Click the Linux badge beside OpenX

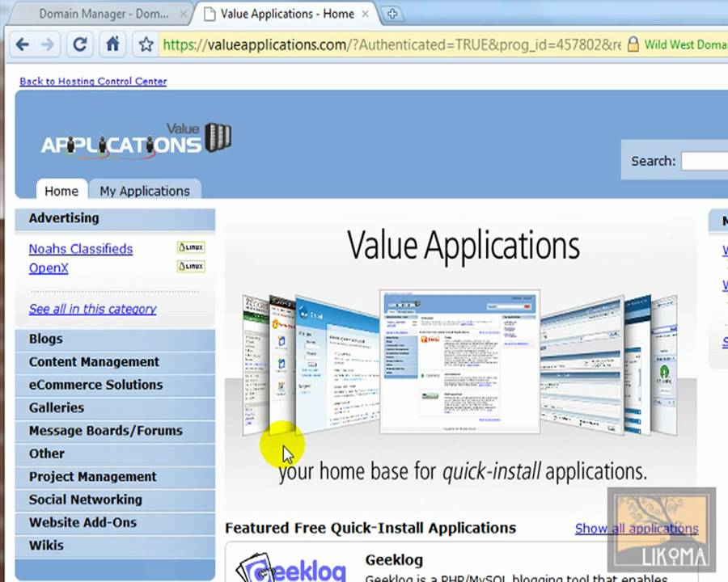pos(191,267)
